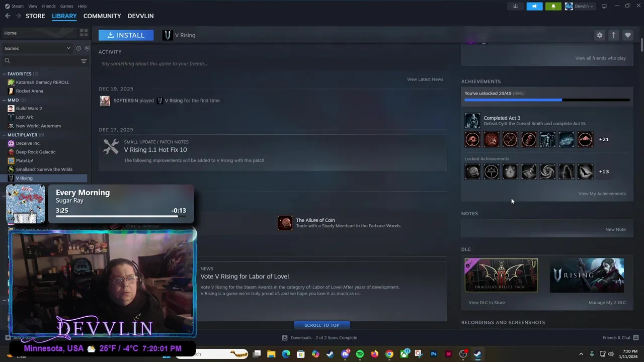644x362 pixels.
Task: Open Spotify from the Windows taskbar
Action: [x=360, y=354]
